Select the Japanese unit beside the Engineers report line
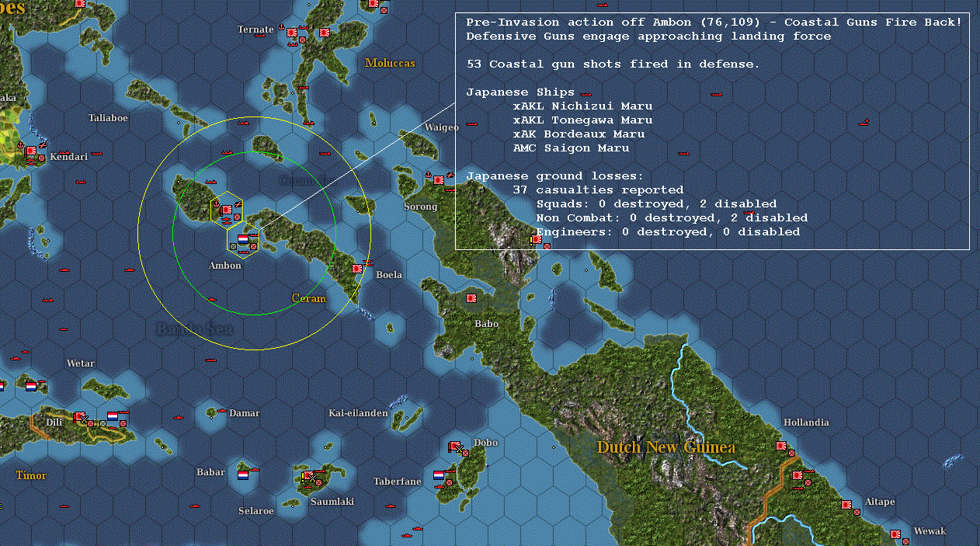Screen dimensions: 980x546 tap(536, 239)
